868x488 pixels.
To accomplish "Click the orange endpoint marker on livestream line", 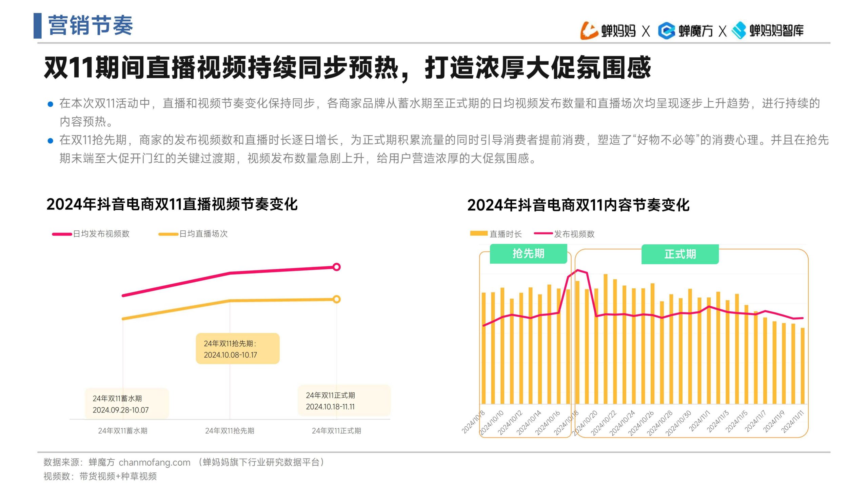I will (x=336, y=299).
